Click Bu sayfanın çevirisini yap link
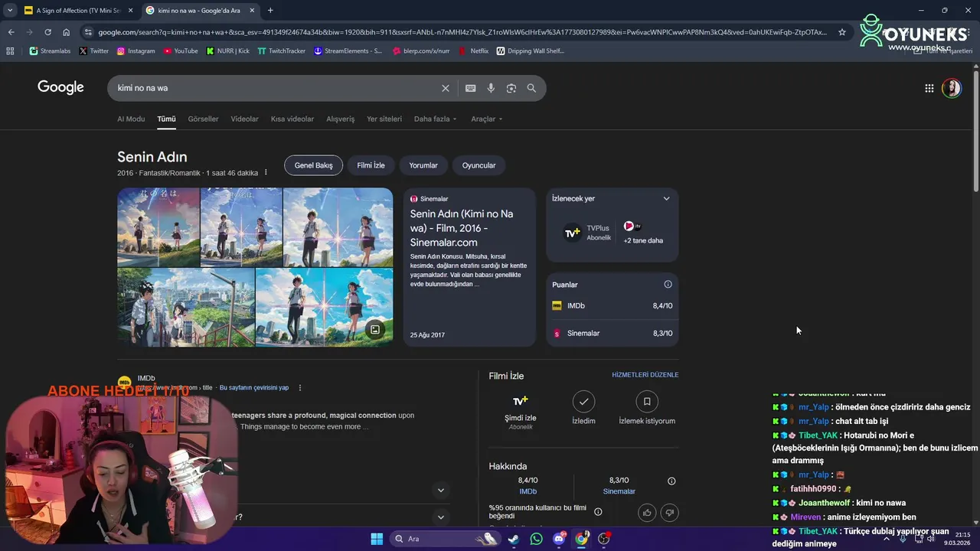This screenshot has height=551, width=980. pyautogui.click(x=254, y=388)
